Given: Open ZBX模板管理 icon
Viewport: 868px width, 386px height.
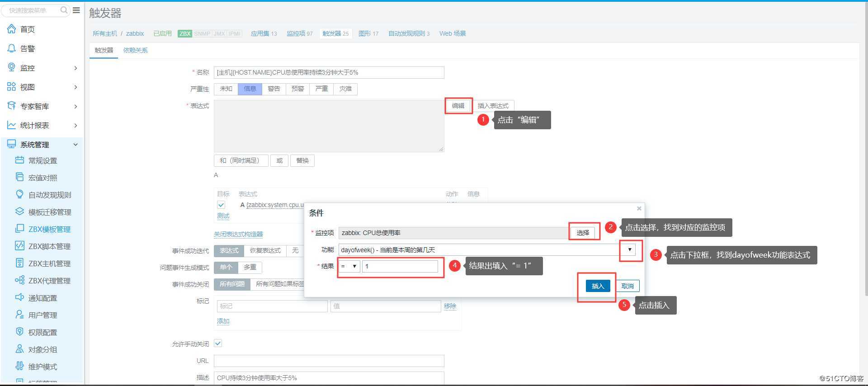Looking at the screenshot, I should (x=19, y=229).
